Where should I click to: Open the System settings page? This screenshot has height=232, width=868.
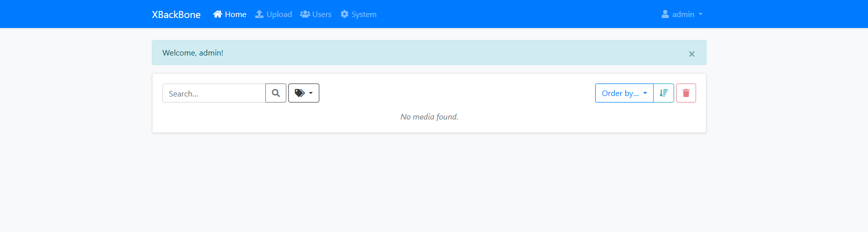(x=358, y=14)
